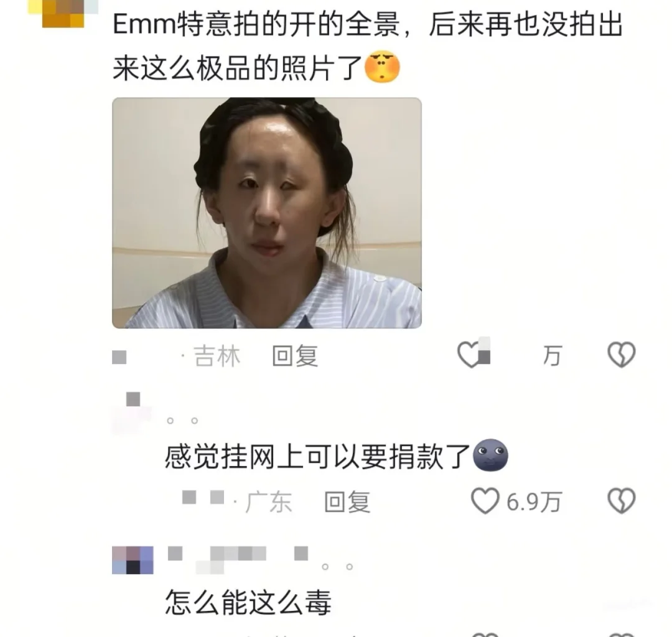This screenshot has width=672, height=637.
Task: Reply to the 广东 comment via 回复
Action: coord(347,501)
